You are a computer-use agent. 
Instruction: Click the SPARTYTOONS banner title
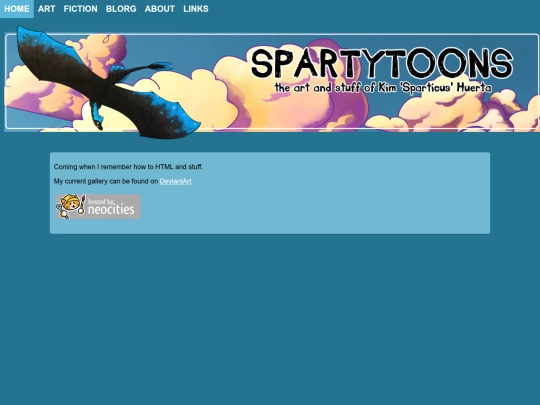[x=382, y=63]
